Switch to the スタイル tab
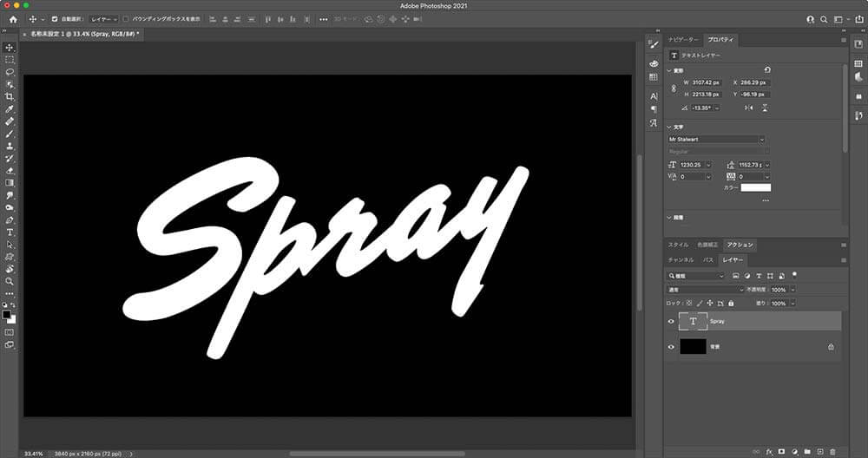Screen dimensions: 868x458 click(x=678, y=245)
